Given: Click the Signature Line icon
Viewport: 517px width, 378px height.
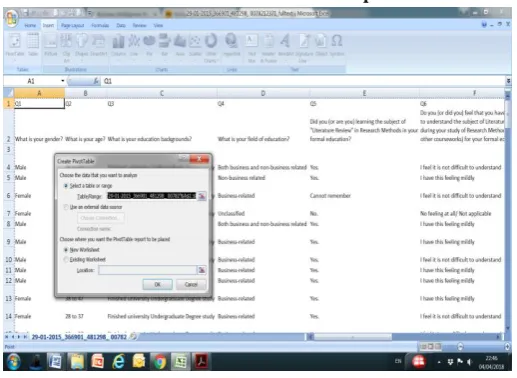Looking at the screenshot, I should click(x=304, y=48).
